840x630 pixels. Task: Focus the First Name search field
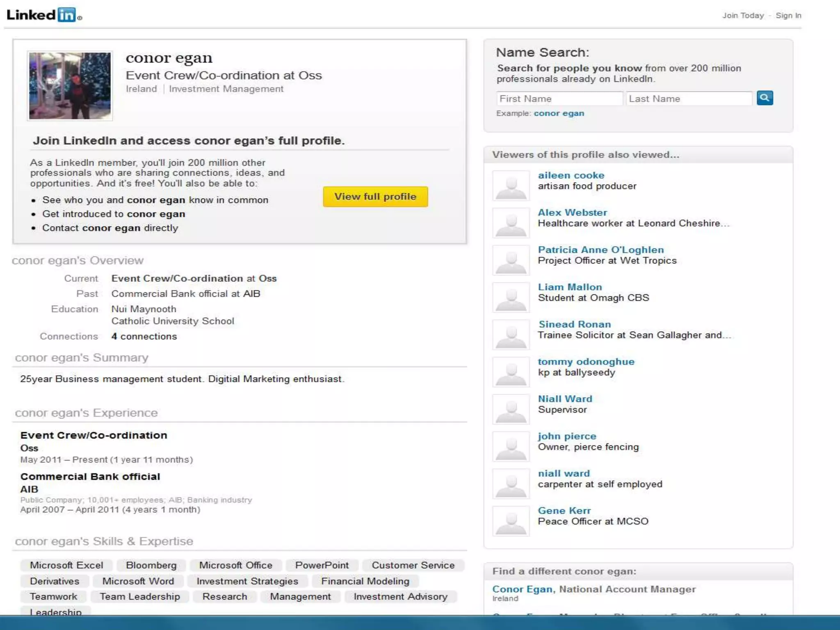click(x=559, y=99)
